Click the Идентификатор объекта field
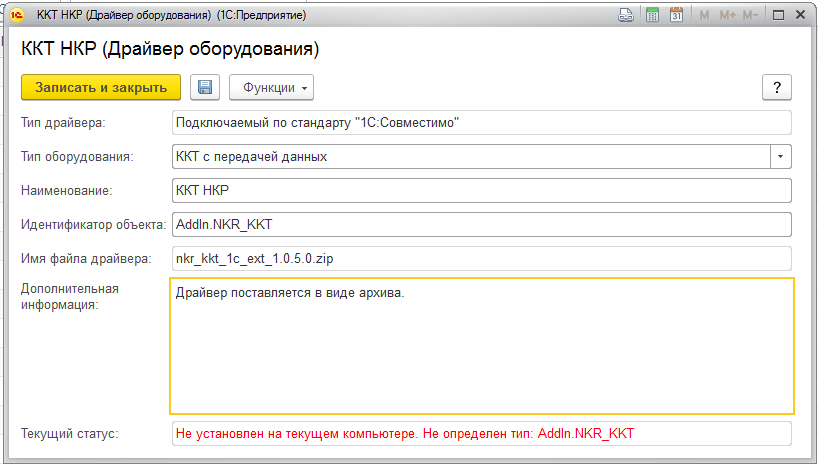The height and width of the screenshot is (464, 818). (x=481, y=225)
